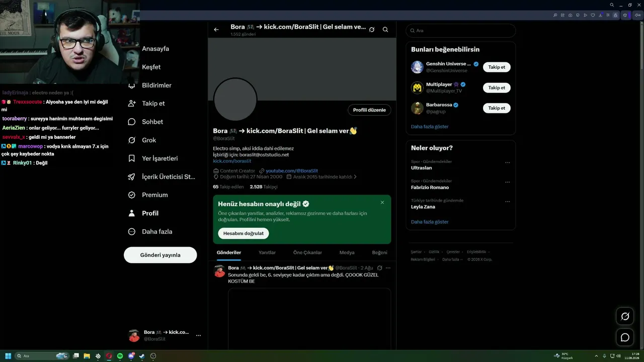Click the Grok icon in the profile header
Screen dimensions: 644x362
tap(371, 30)
